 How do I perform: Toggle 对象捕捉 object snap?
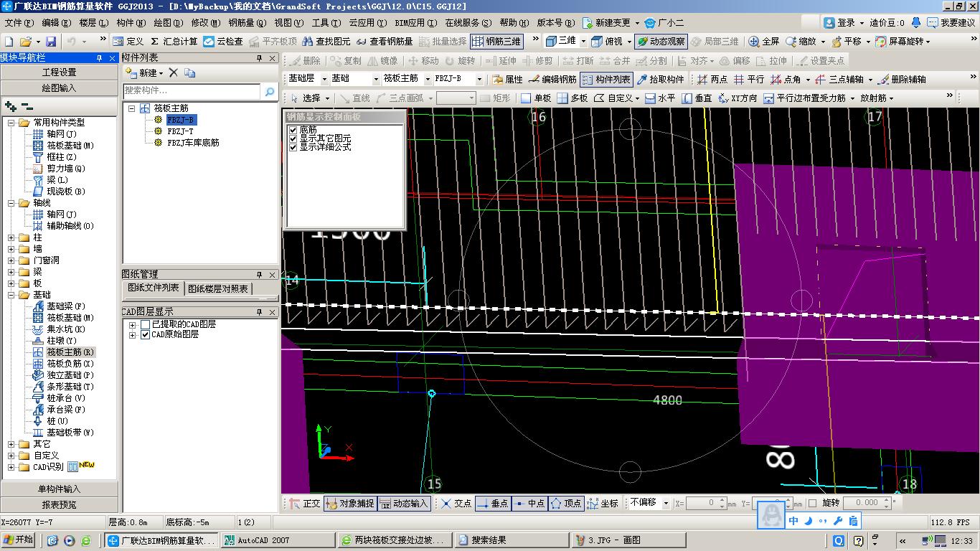click(x=349, y=503)
